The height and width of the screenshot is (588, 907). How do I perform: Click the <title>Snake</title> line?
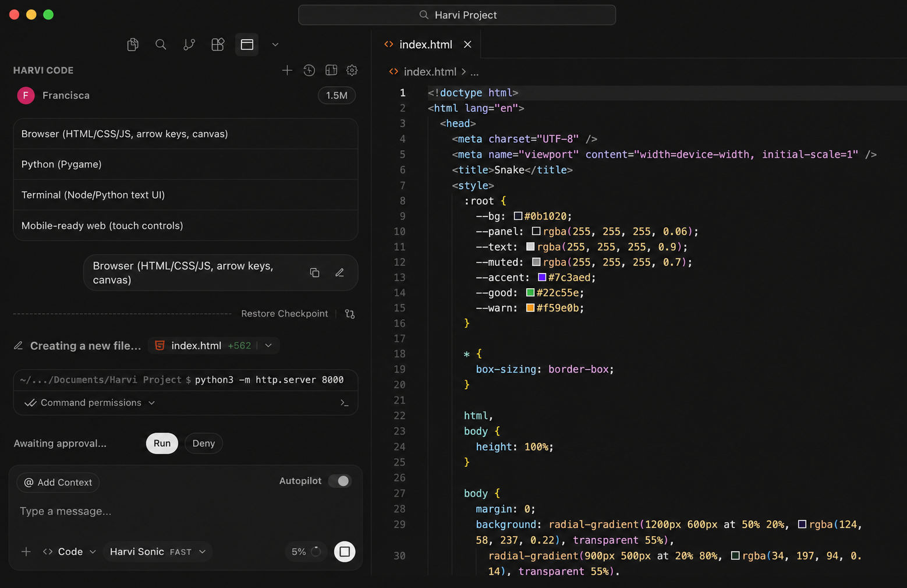[512, 170]
